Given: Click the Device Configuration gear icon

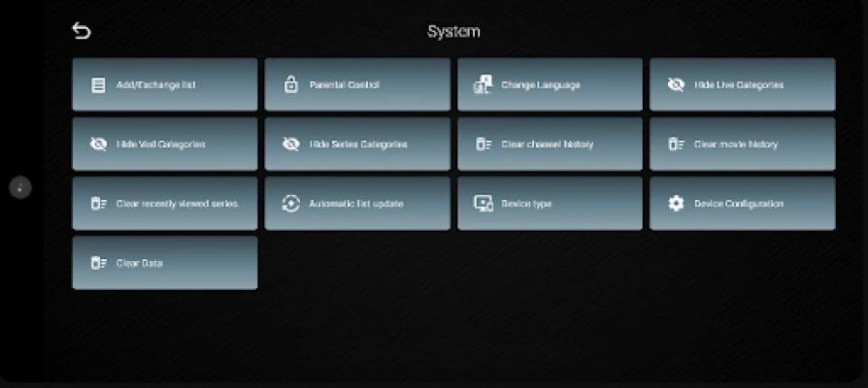Looking at the screenshot, I should [676, 204].
